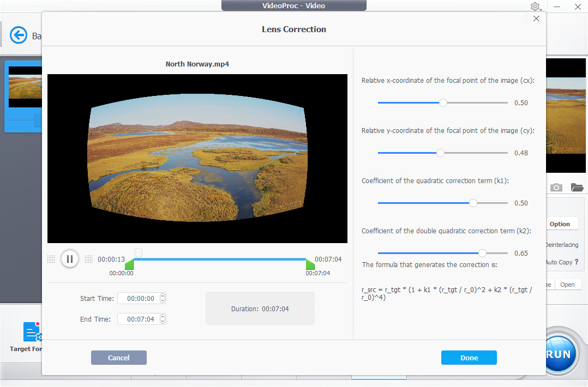This screenshot has width=588, height=387.
Task: Click the 'North Norway.mp4' file name
Action: pyautogui.click(x=197, y=64)
